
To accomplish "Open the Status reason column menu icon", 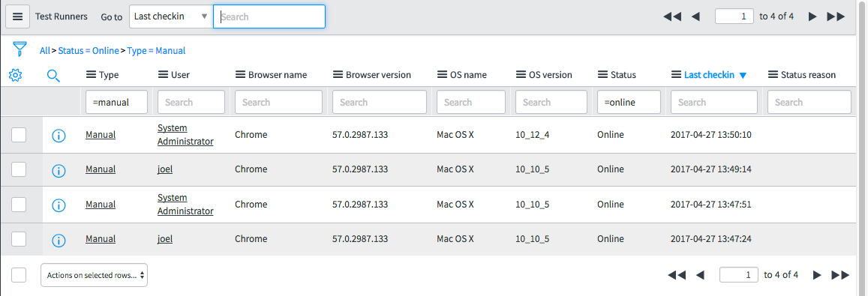I will 773,75.
